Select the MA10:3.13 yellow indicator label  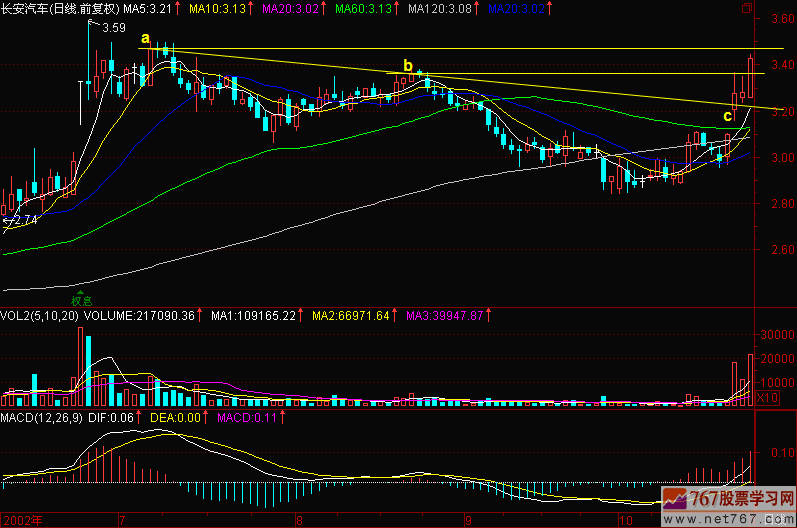pyautogui.click(x=222, y=8)
